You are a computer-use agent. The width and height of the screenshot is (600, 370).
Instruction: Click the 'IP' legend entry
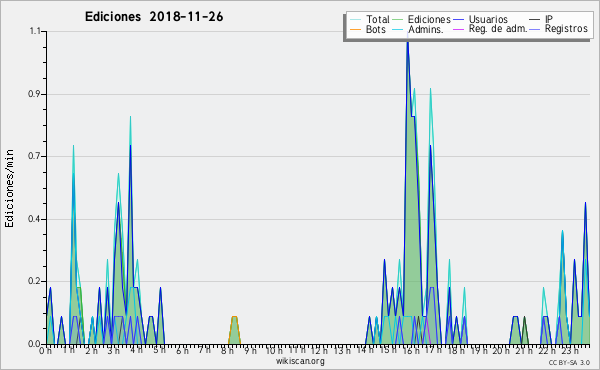pyautogui.click(x=541, y=19)
